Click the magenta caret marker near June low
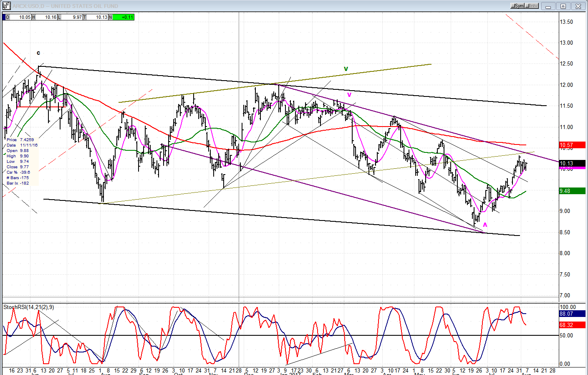The image size is (588, 375). 485,225
